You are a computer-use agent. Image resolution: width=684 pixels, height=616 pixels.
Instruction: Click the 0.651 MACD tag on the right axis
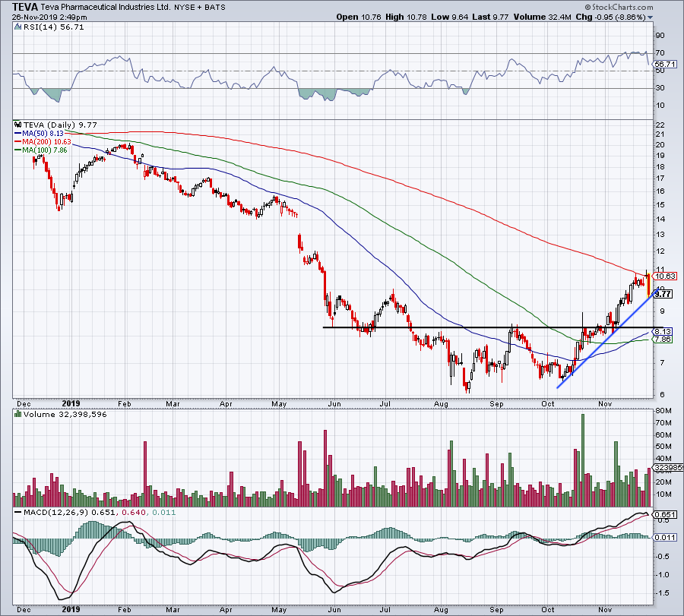pos(665,514)
